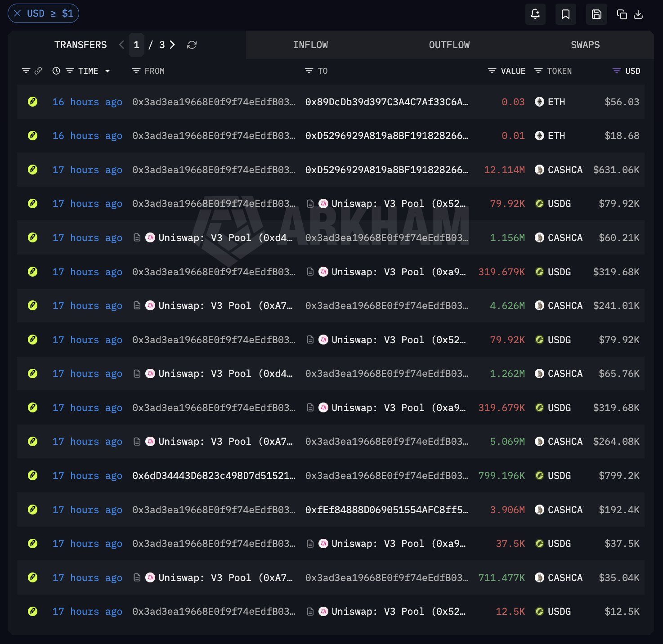This screenshot has height=644, width=663.
Task: Expand the TIME sort dropdown arrow
Action: click(108, 71)
